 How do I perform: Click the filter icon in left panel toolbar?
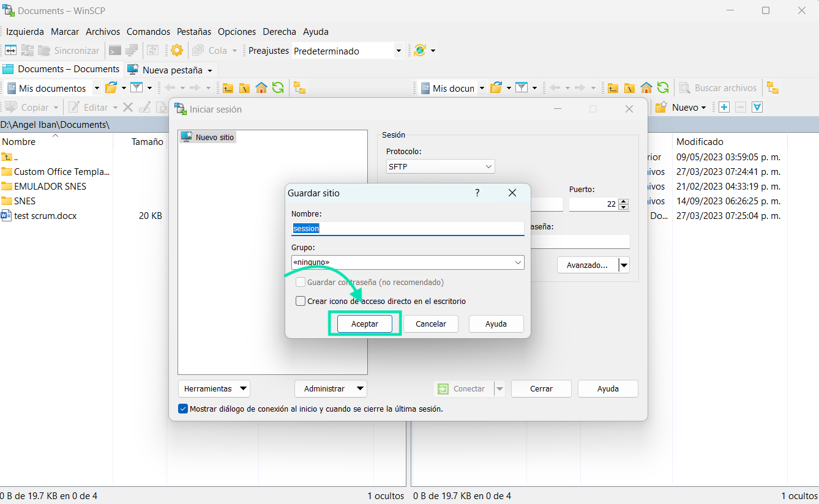136,88
